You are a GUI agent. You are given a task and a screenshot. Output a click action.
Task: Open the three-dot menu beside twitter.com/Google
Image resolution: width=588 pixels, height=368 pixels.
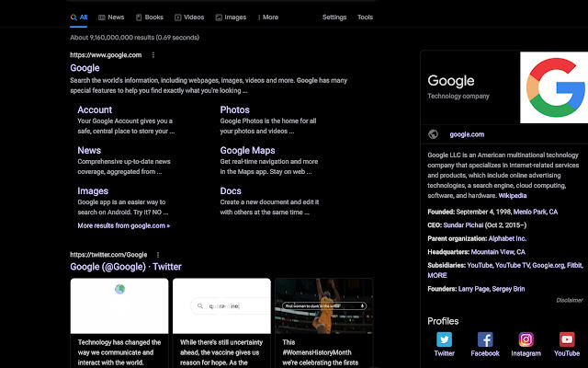pyautogui.click(x=158, y=255)
